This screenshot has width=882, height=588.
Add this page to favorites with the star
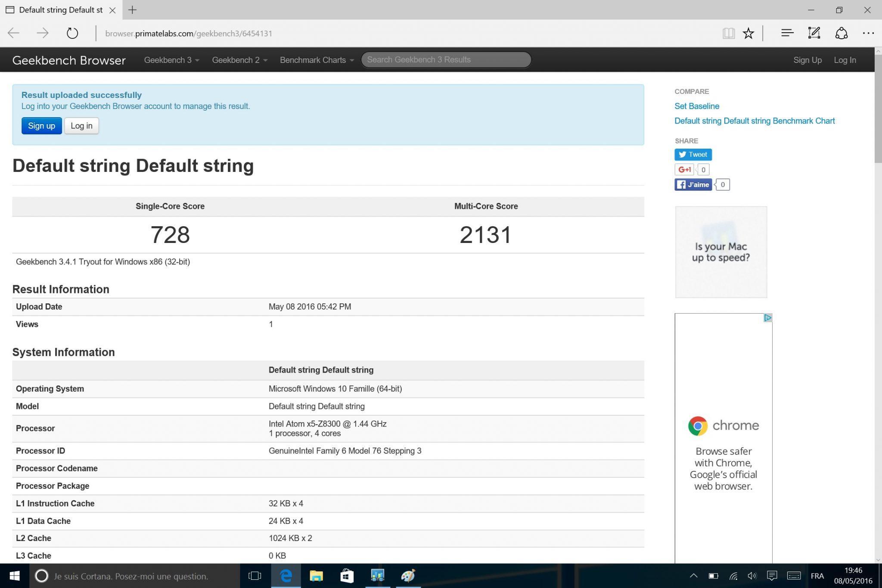point(748,33)
